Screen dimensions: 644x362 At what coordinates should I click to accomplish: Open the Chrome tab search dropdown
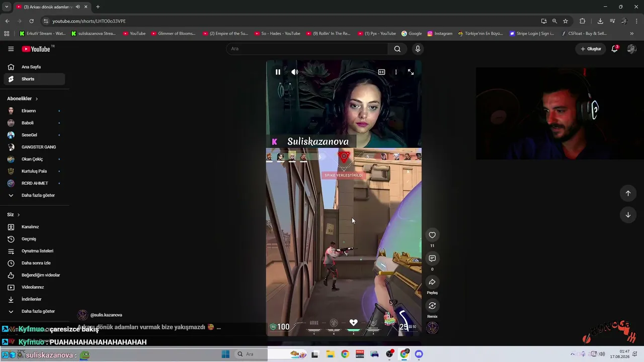7,7
